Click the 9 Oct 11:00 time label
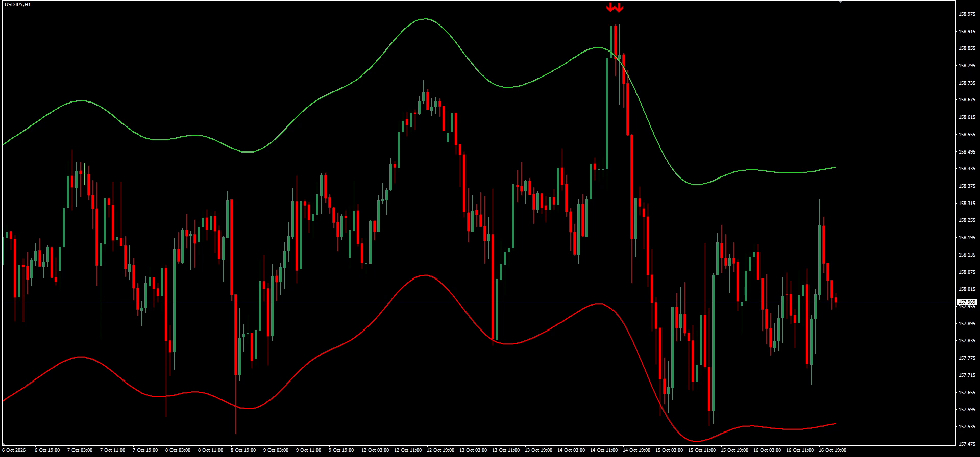 point(308,450)
